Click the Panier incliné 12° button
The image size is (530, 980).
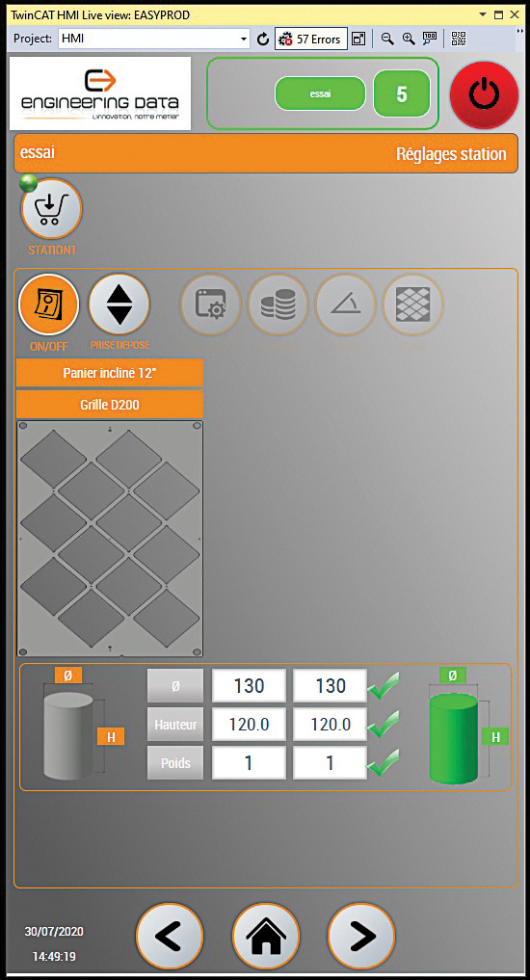(x=110, y=373)
